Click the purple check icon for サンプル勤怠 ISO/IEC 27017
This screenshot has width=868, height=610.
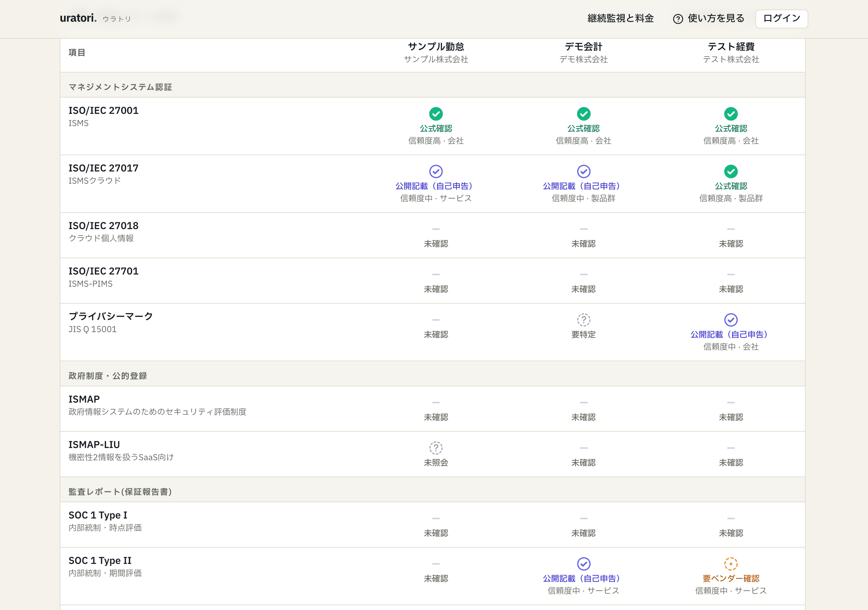click(436, 171)
